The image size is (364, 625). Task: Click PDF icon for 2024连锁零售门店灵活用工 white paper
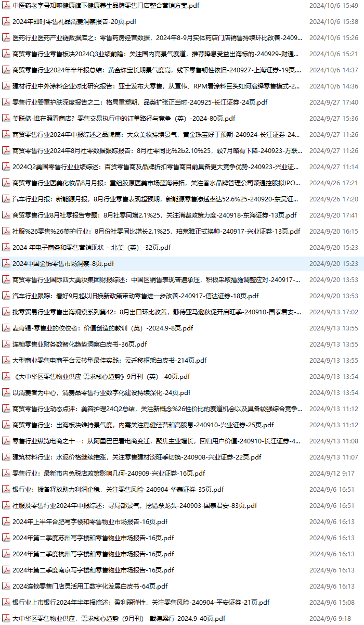[6, 586]
